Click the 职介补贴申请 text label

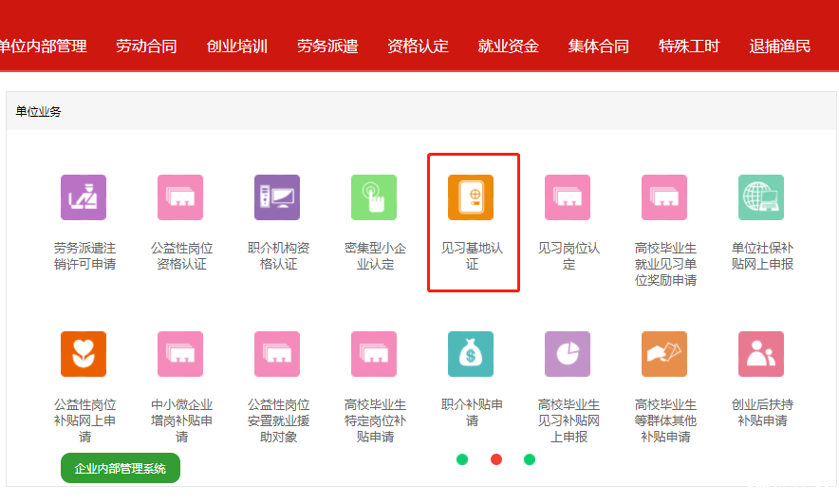472,413
